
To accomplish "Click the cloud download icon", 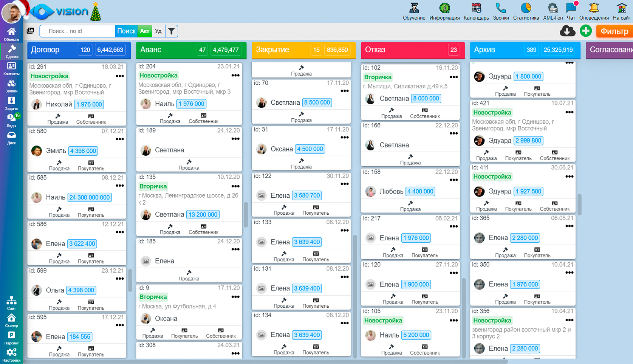I will tap(567, 31).
